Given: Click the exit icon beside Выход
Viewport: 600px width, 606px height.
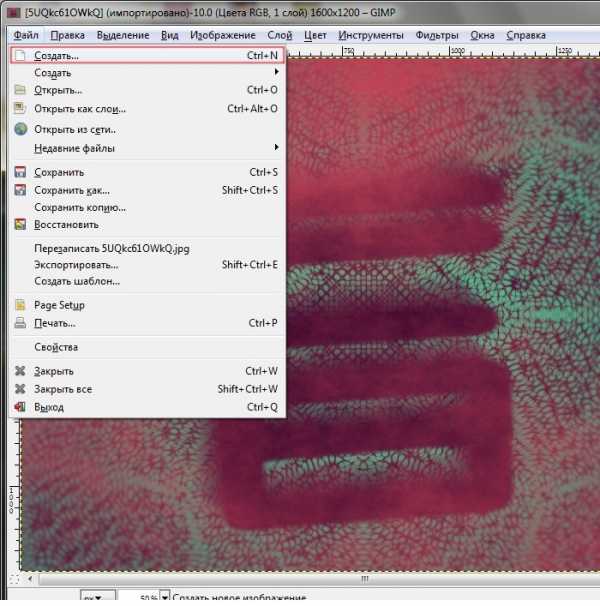Looking at the screenshot, I should [x=20, y=407].
